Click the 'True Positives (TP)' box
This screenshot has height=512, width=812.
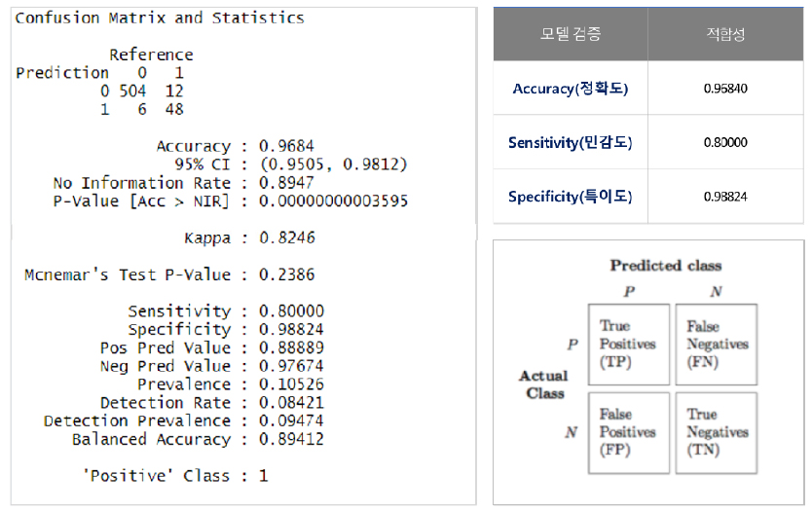629,345
